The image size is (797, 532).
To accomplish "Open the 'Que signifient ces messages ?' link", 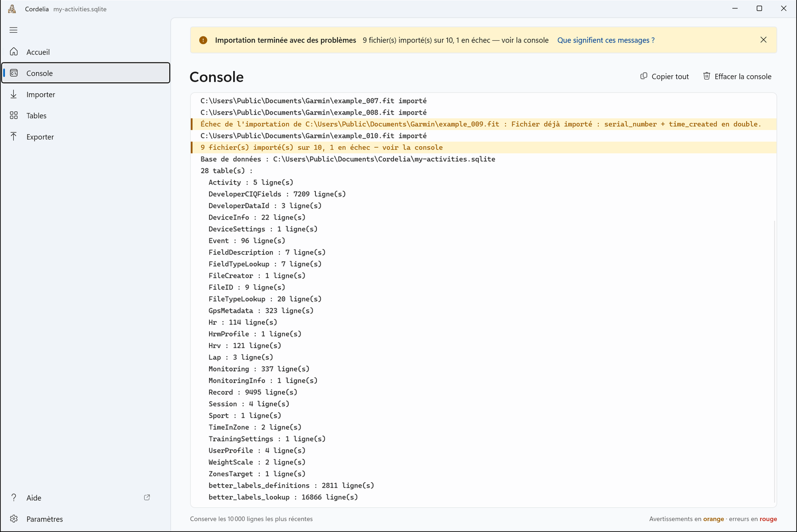I will point(606,40).
